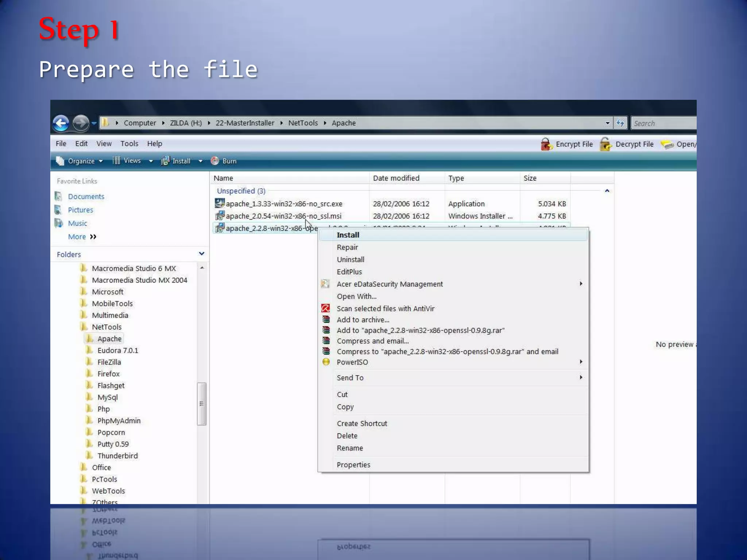Screen dimensions: 747x560
Task: Click Scan selected files with AntiVir
Action: [453, 309]
